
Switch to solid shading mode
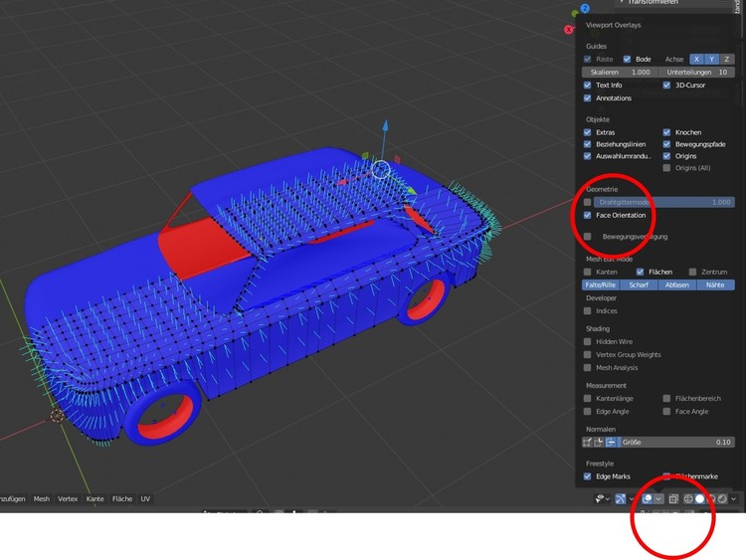[700, 498]
